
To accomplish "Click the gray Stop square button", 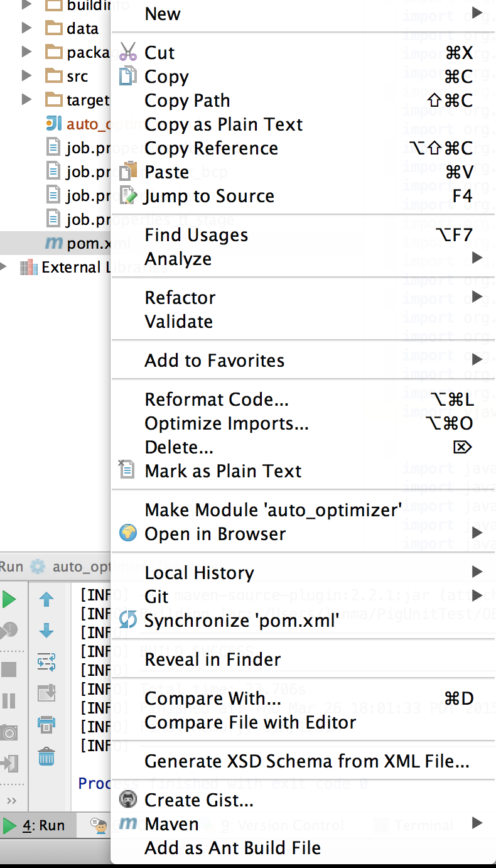I will [9, 670].
